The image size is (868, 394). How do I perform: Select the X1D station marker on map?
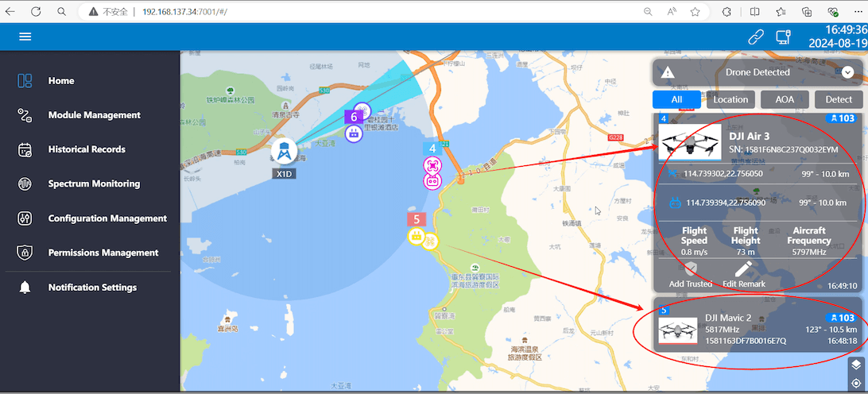tap(284, 151)
